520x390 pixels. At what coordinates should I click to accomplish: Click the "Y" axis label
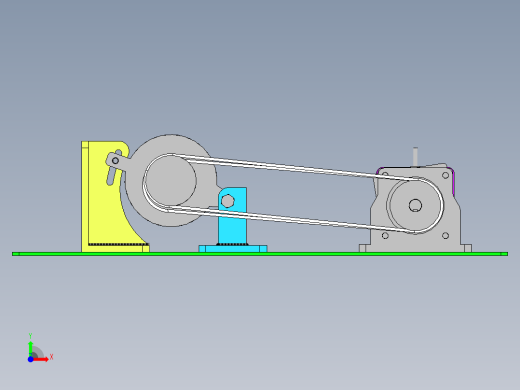pyautogui.click(x=30, y=336)
